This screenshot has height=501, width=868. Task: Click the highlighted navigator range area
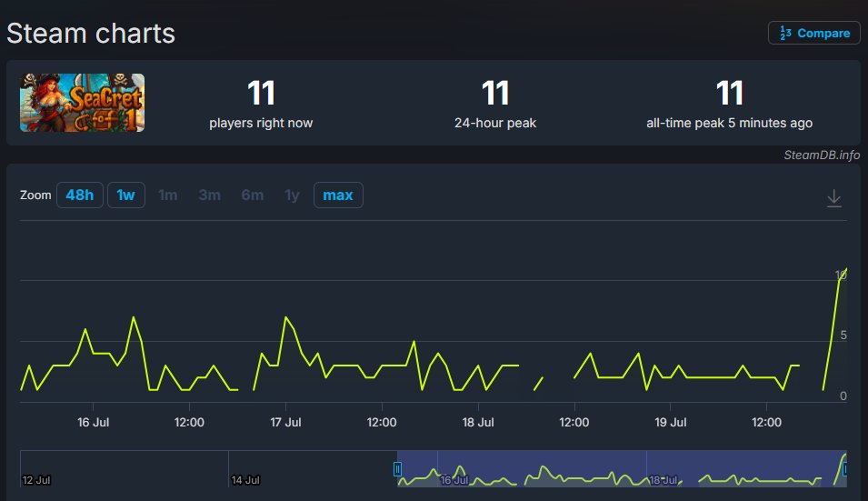pyautogui.click(x=623, y=468)
